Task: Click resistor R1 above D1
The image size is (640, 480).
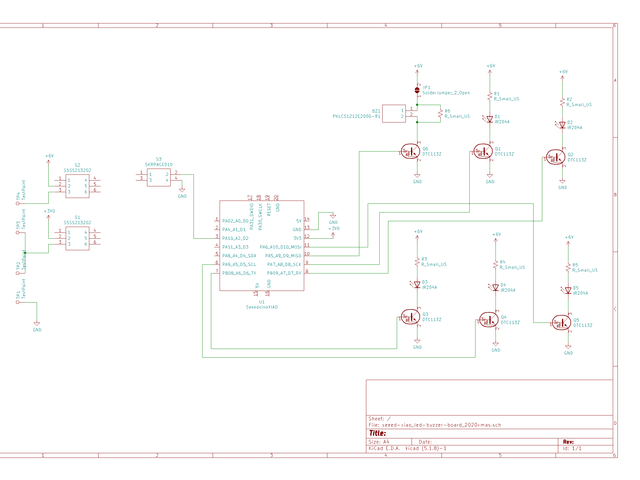Action: 489,96
